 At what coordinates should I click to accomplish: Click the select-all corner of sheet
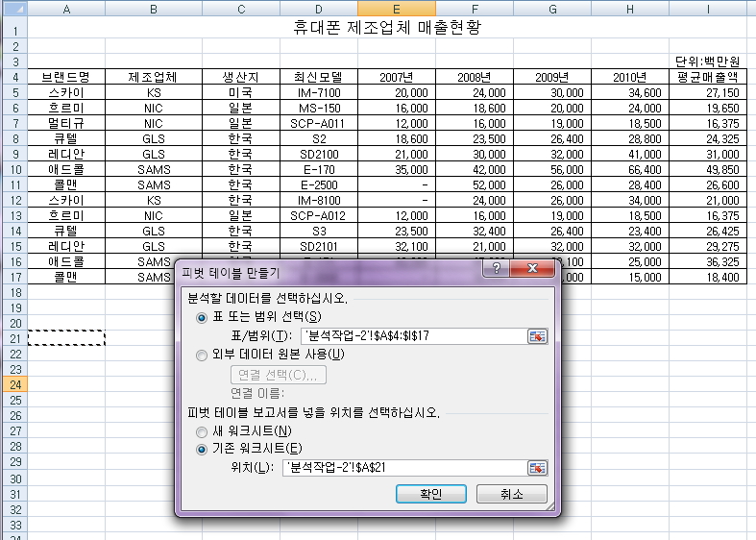coord(15,9)
